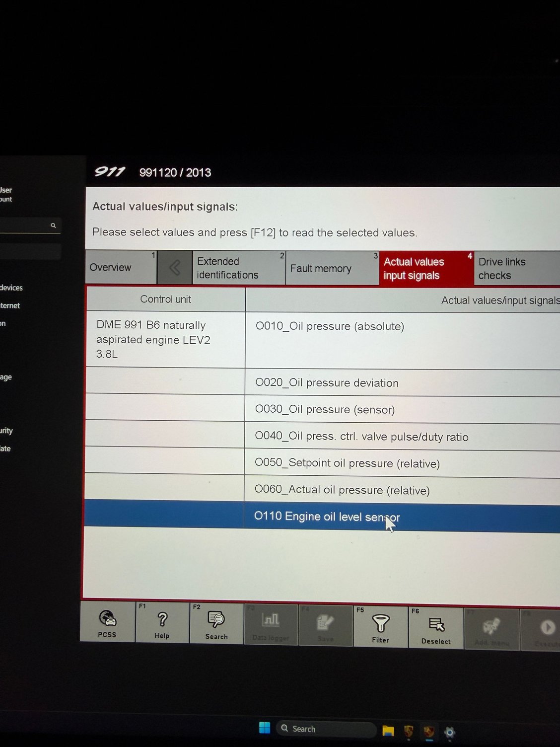Image resolution: width=560 pixels, height=747 pixels.
Task: Select O060_Actual oil pressure (relative) row
Action: point(342,490)
